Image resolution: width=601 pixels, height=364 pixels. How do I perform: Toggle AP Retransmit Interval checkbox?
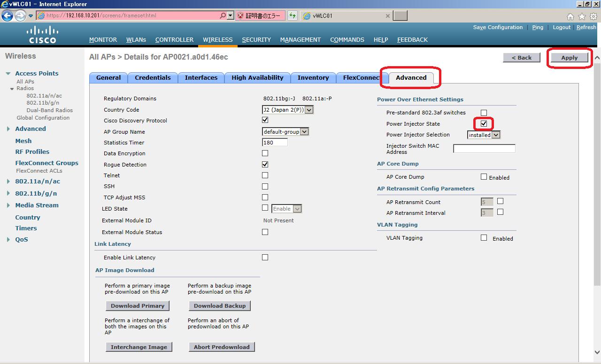(x=500, y=212)
